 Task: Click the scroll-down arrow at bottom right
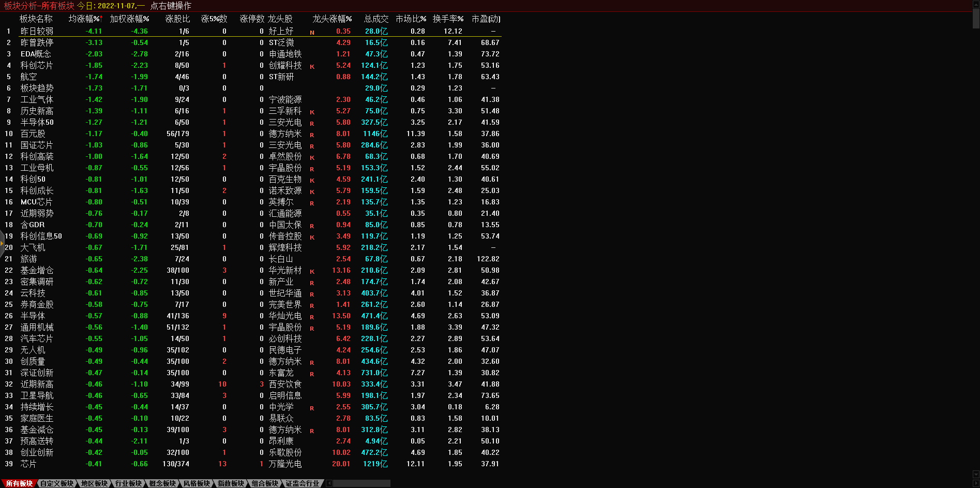976,475
